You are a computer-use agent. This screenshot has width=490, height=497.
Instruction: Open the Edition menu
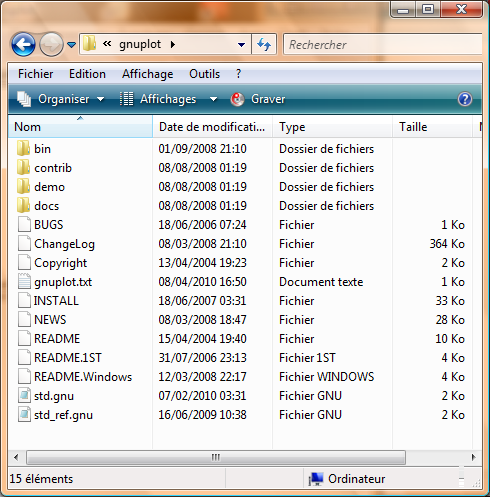point(87,74)
